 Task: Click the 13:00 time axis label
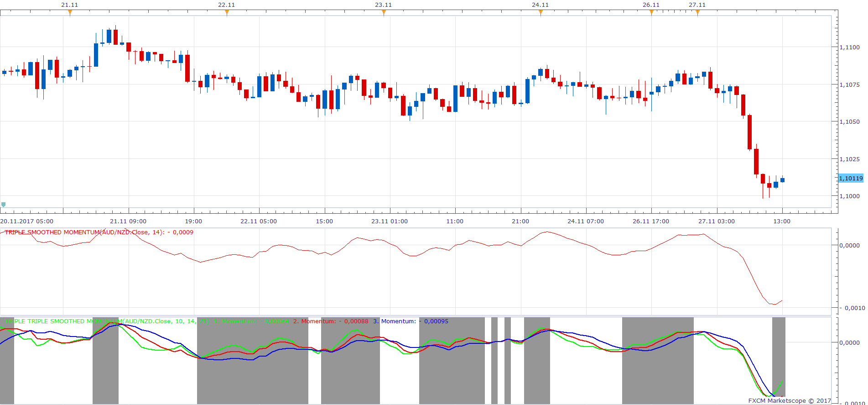782,221
